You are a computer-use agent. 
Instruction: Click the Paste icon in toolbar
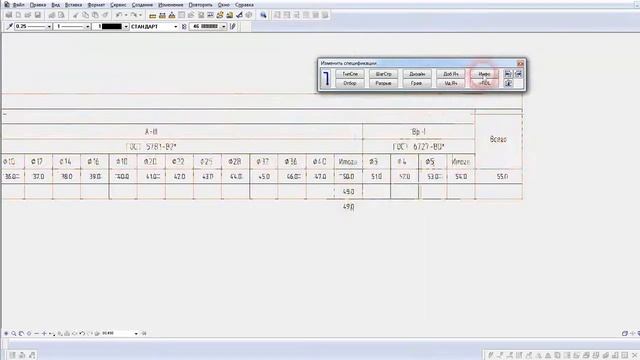click(x=95, y=15)
